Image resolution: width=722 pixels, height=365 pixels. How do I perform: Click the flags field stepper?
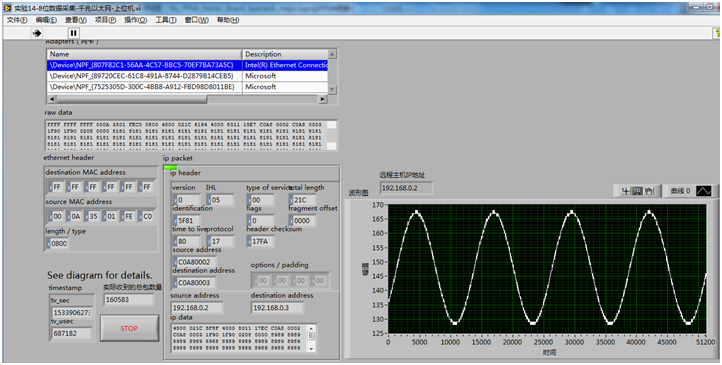coord(250,221)
